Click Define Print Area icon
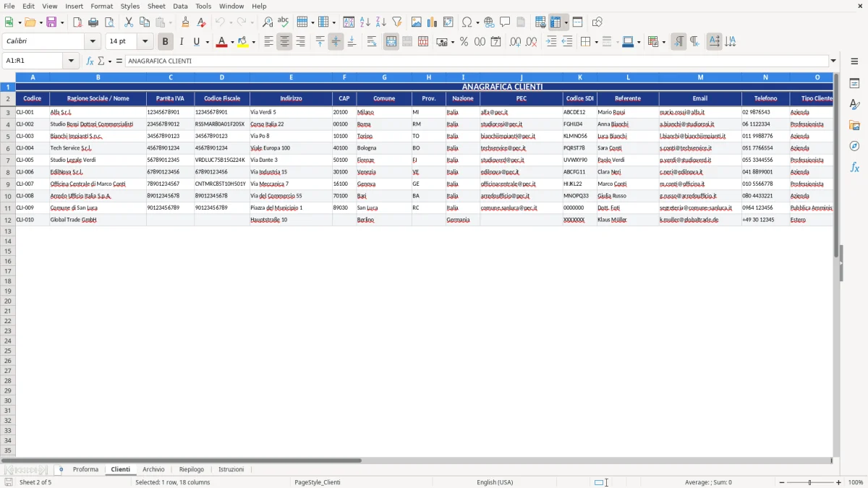Image resolution: width=868 pixels, height=488 pixels. pyautogui.click(x=540, y=22)
